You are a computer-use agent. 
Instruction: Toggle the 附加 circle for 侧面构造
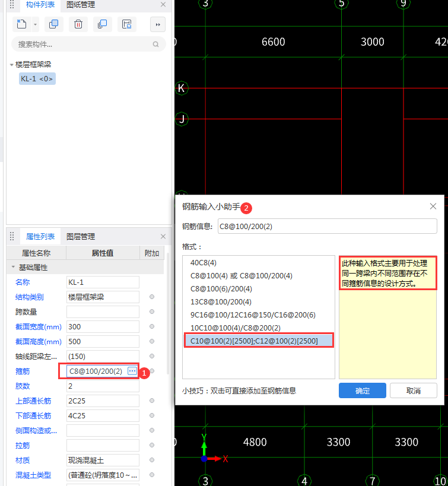(x=152, y=430)
